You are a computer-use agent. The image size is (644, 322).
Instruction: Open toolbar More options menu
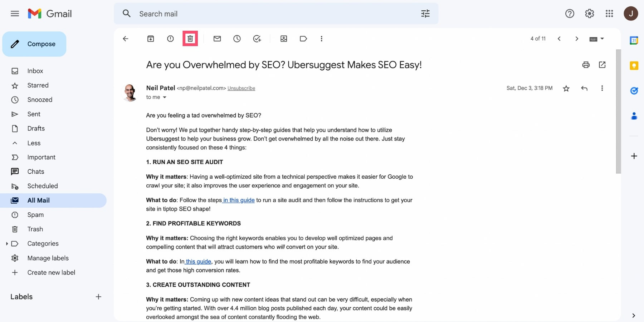click(x=322, y=39)
